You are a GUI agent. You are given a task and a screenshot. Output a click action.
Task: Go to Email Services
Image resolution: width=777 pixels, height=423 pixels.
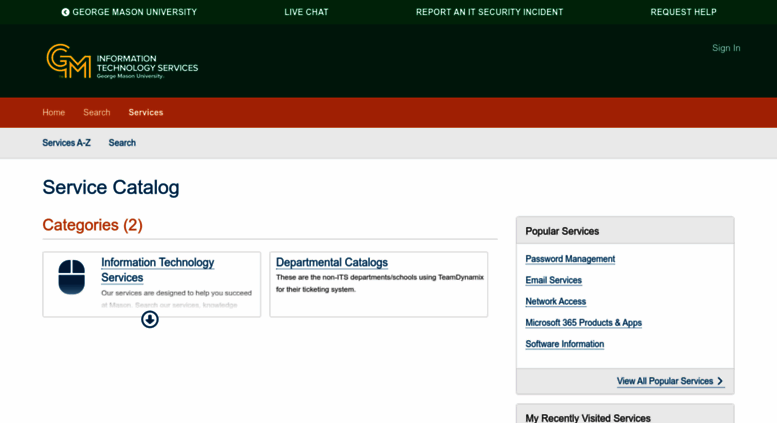tap(553, 280)
